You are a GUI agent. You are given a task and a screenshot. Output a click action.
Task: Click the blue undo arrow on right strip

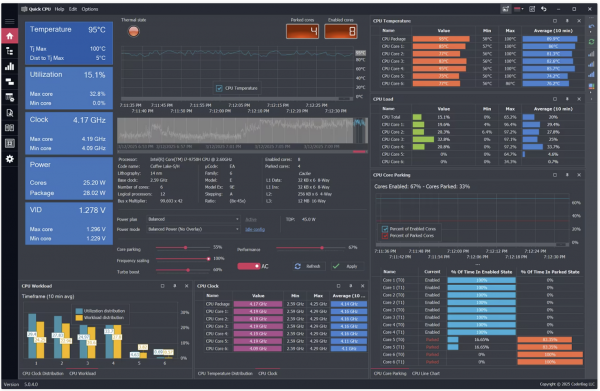pos(592,27)
